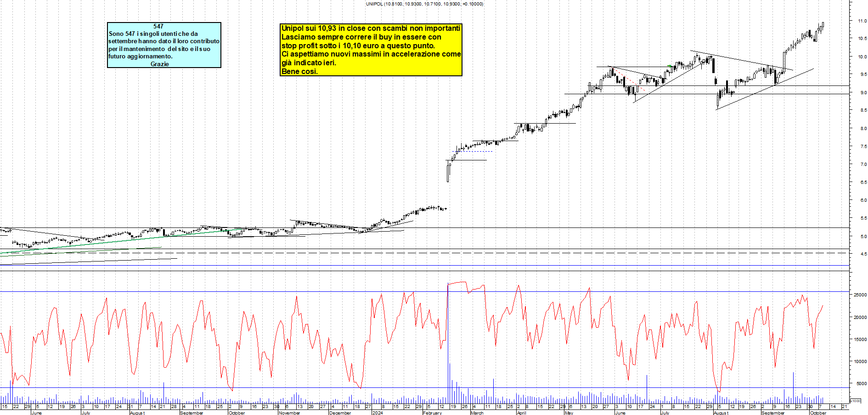
Task: Click the December month label on time axis
Action: [x=340, y=413]
